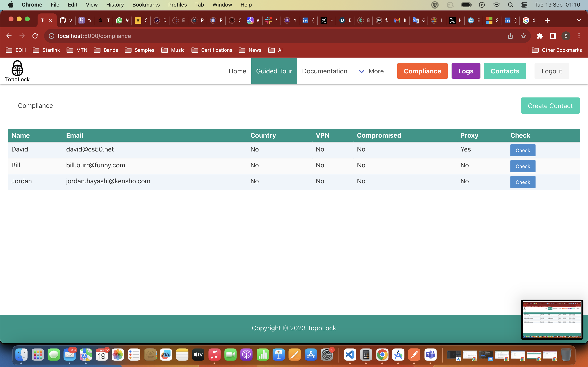Toggle the Chrome side panel icon
This screenshot has height=367, width=588.
click(553, 36)
